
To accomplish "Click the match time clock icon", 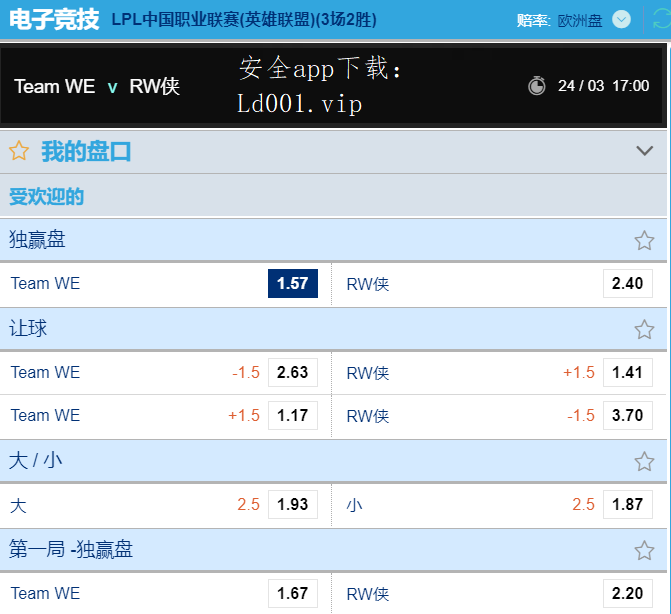I will 537,86.
